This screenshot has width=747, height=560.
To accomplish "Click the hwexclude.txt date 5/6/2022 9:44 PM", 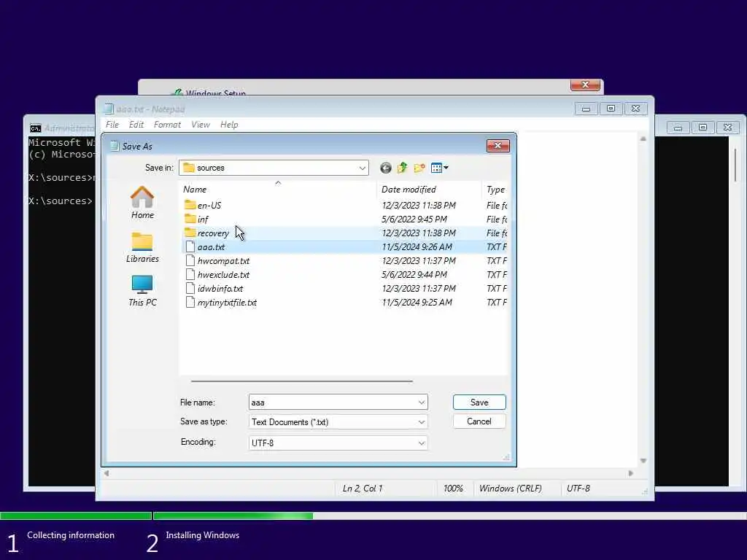I will [414, 274].
